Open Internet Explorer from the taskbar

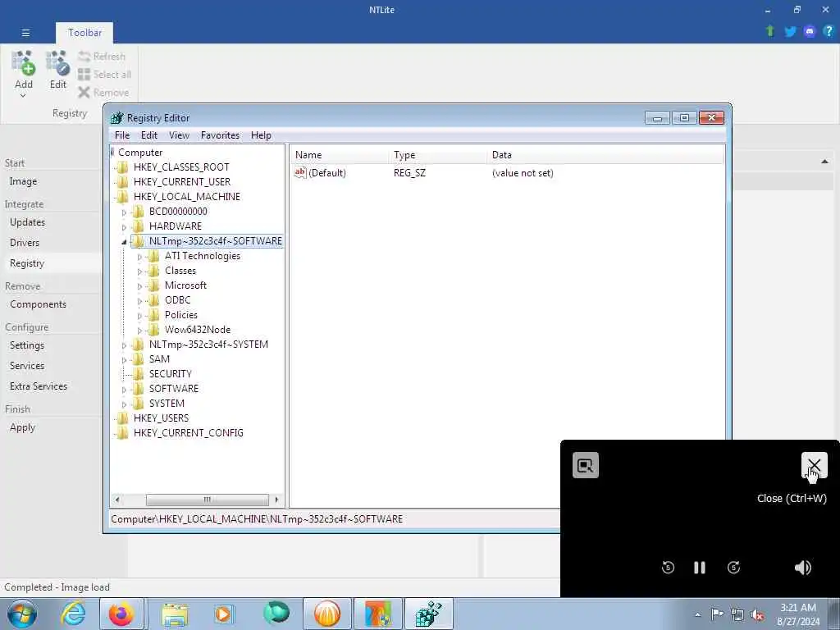[x=73, y=614]
